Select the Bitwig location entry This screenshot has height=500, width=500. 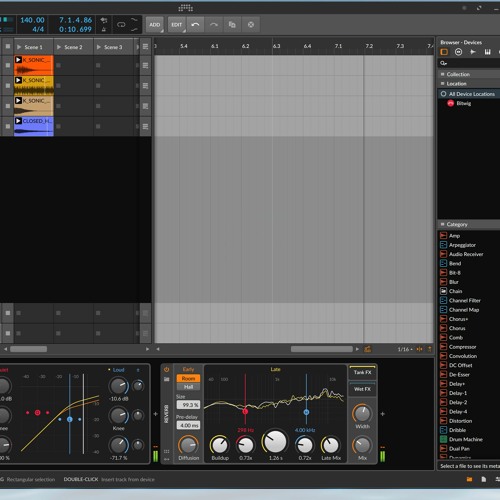click(459, 103)
